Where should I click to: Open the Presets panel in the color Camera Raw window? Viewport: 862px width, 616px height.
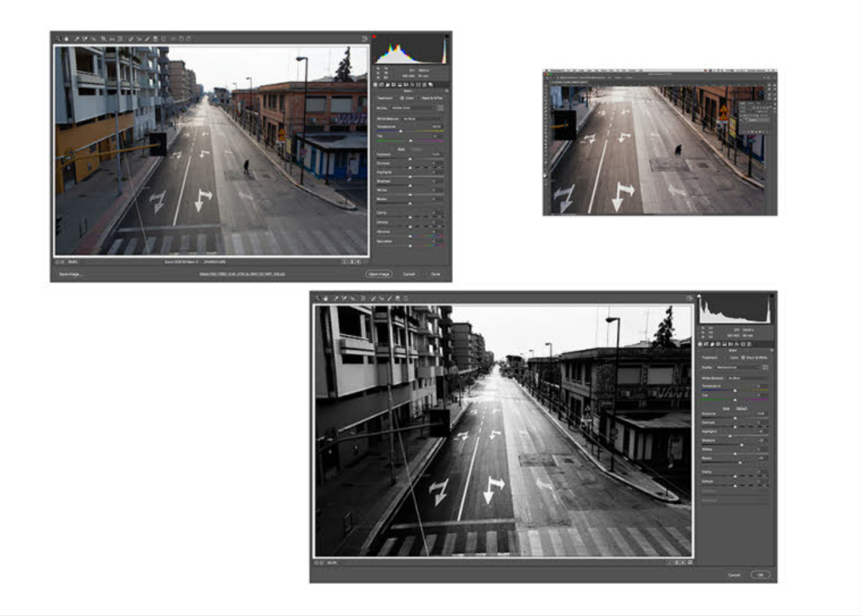[x=424, y=85]
